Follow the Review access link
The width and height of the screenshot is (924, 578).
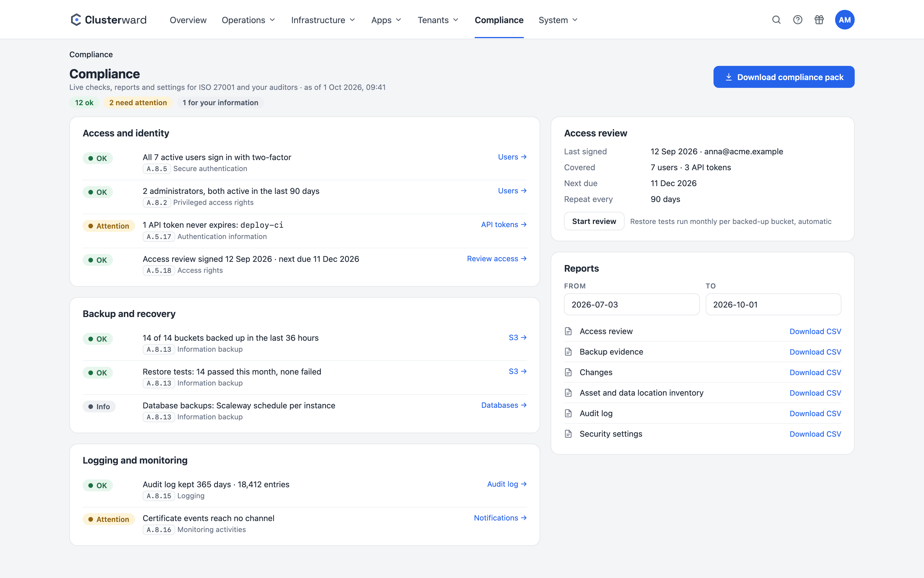coord(497,259)
